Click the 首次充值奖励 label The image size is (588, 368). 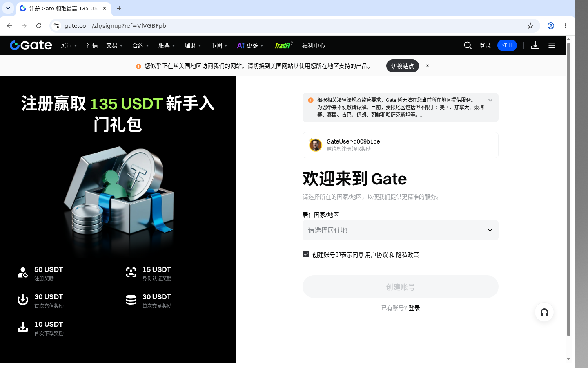[x=49, y=306]
